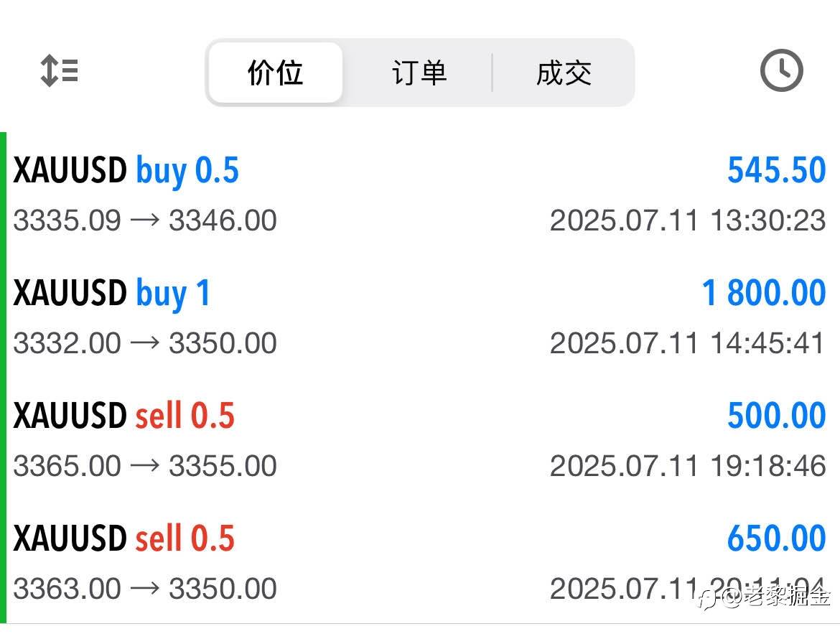This screenshot has width=840, height=634.
Task: Click the 3365.00 → 3355.00 price range
Action: pos(145,466)
